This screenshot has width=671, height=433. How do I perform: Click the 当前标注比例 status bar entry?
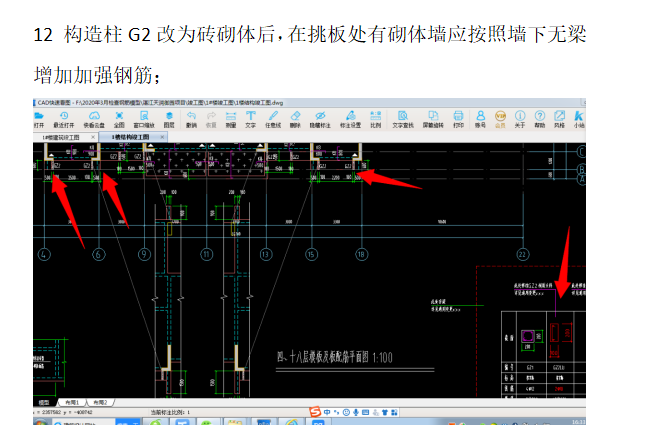[x=170, y=412]
